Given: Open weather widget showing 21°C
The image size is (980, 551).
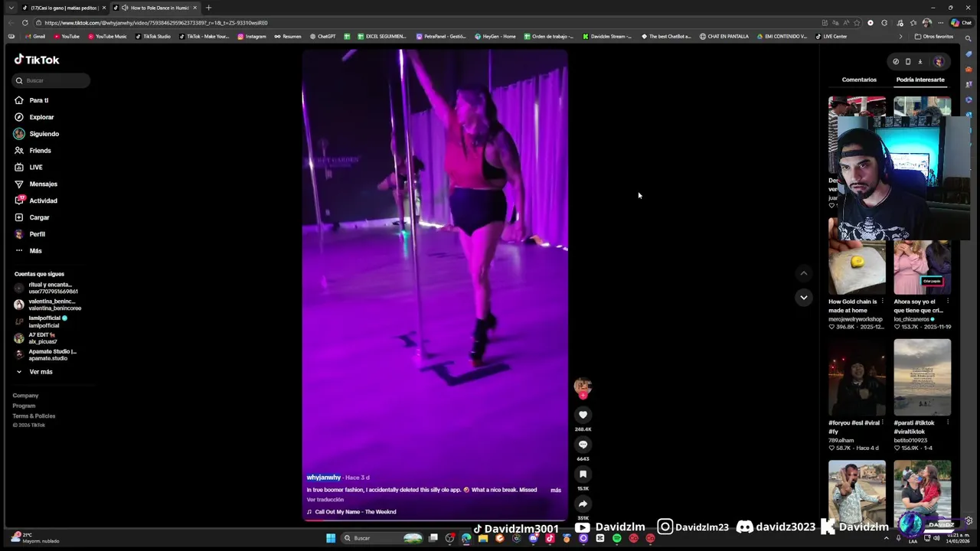Looking at the screenshot, I should pos(34,538).
